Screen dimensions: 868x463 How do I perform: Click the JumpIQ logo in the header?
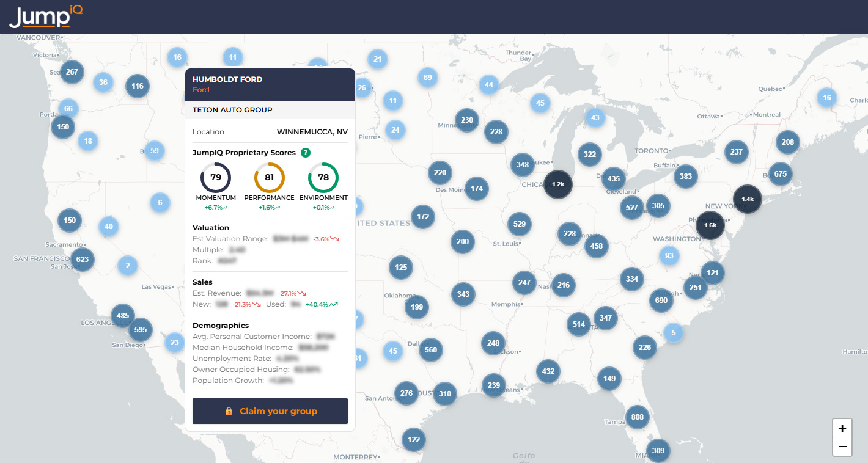click(x=46, y=16)
